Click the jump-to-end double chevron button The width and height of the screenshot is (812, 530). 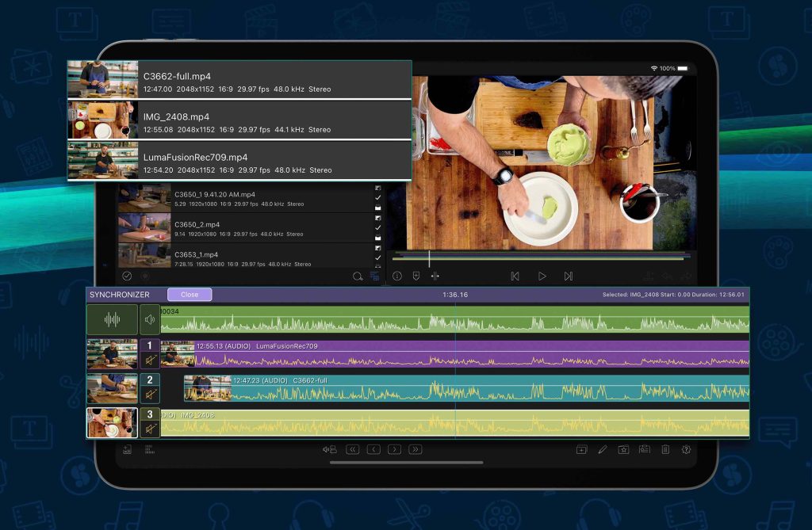click(415, 450)
